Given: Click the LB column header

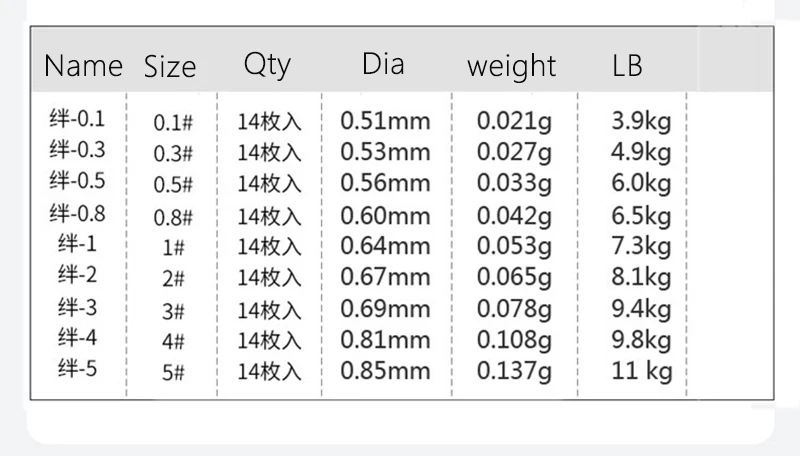Looking at the screenshot, I should (627, 66).
